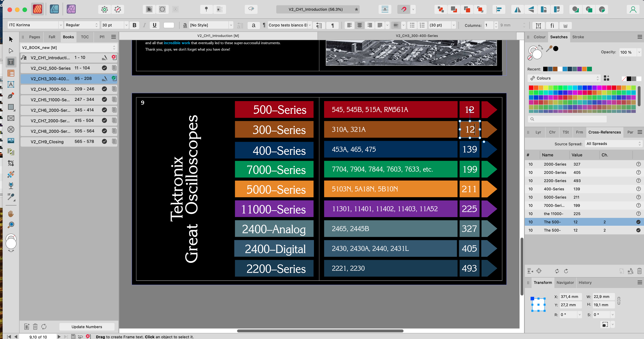Switch to the Designer persona
Viewport: 644px width, 339px height.
pos(54,9)
